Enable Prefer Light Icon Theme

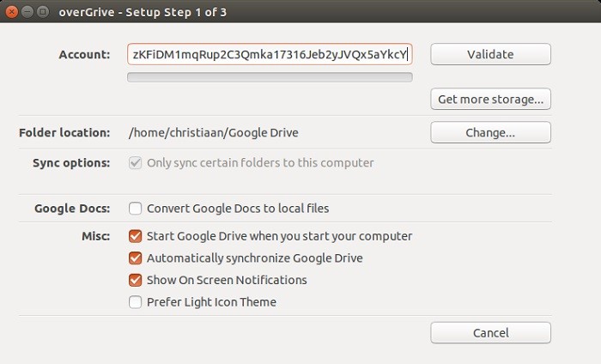tap(135, 302)
